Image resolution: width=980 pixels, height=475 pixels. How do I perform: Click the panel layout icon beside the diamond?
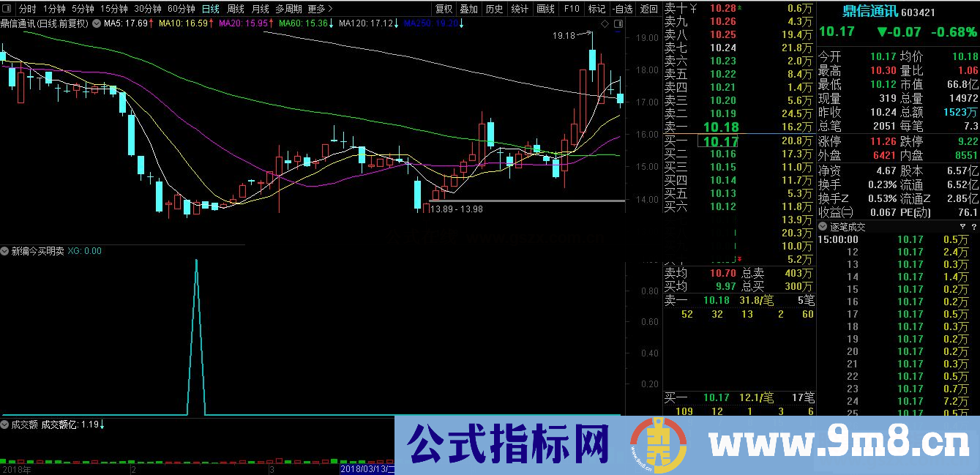[x=618, y=23]
